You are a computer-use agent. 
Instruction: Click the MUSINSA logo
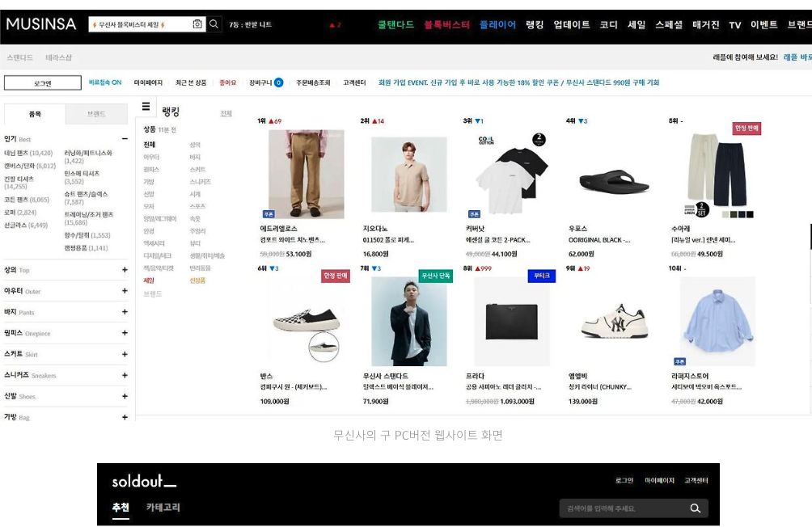[41, 23]
